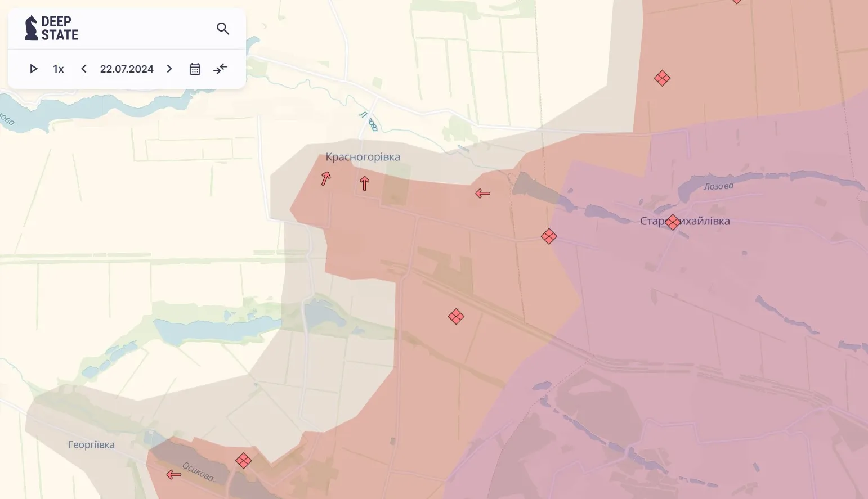
Task: Open the calendar date picker icon
Action: (x=195, y=69)
